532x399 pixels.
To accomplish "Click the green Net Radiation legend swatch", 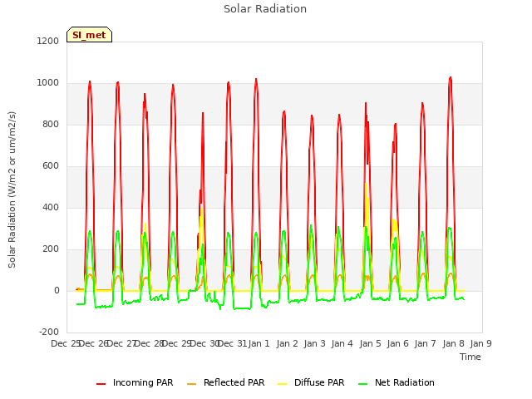I will tap(363, 384).
